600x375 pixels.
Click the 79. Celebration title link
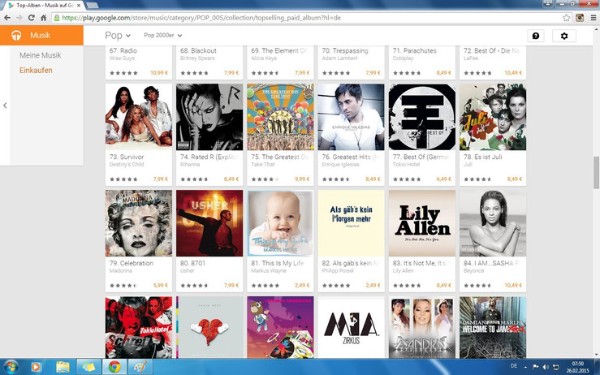131,263
